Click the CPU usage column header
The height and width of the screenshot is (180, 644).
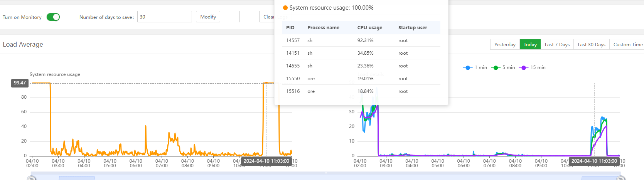pos(369,28)
